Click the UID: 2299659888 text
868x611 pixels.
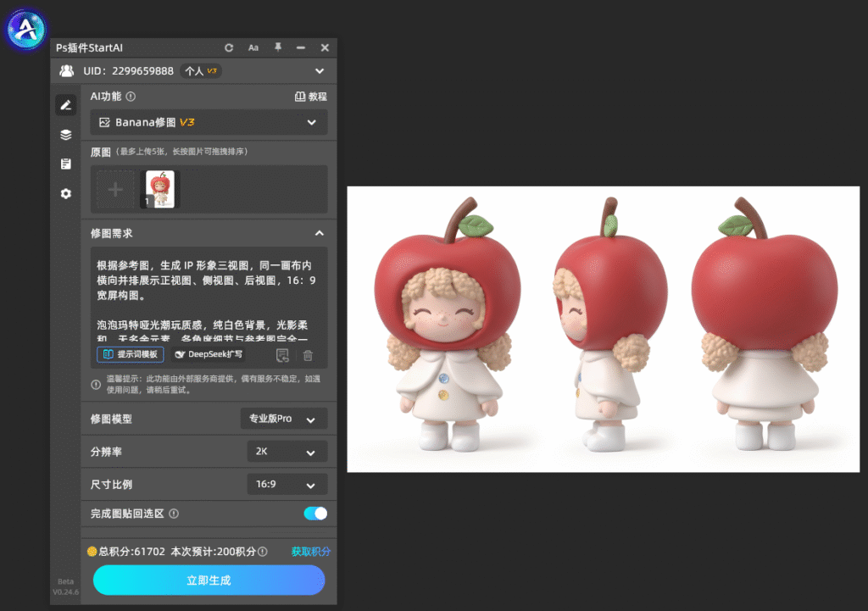129,71
